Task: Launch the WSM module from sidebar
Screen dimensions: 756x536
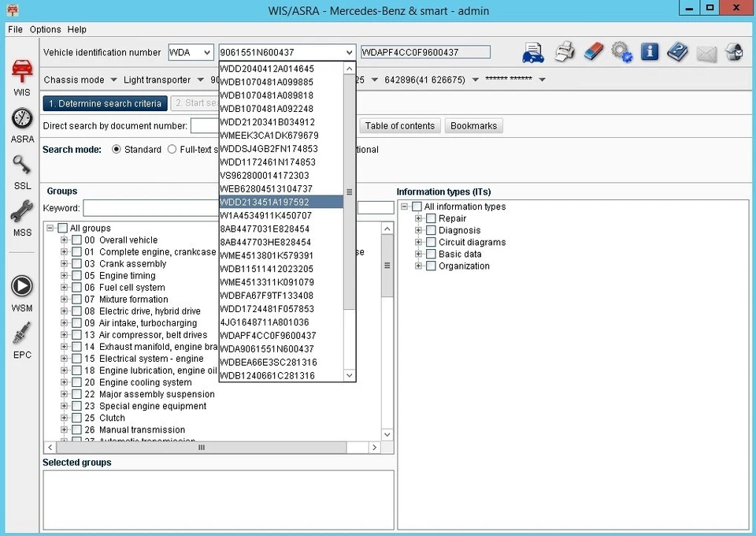Action: (x=21, y=286)
